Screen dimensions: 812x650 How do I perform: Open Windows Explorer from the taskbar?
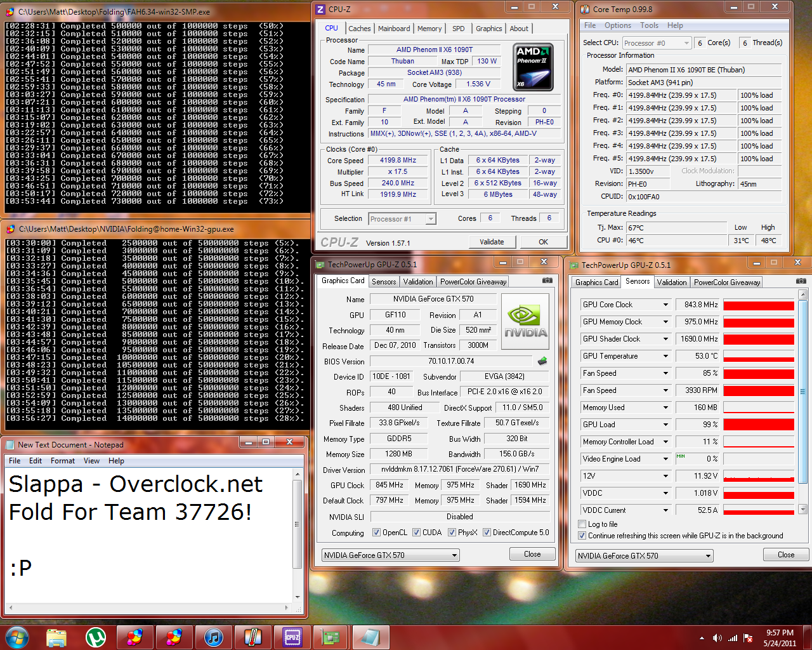point(56,637)
